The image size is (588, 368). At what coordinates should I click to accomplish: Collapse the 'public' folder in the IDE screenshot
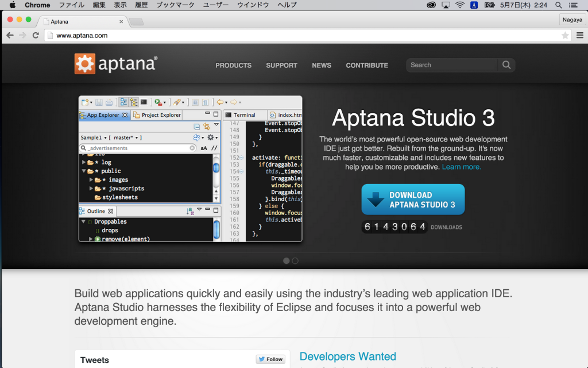click(x=84, y=171)
